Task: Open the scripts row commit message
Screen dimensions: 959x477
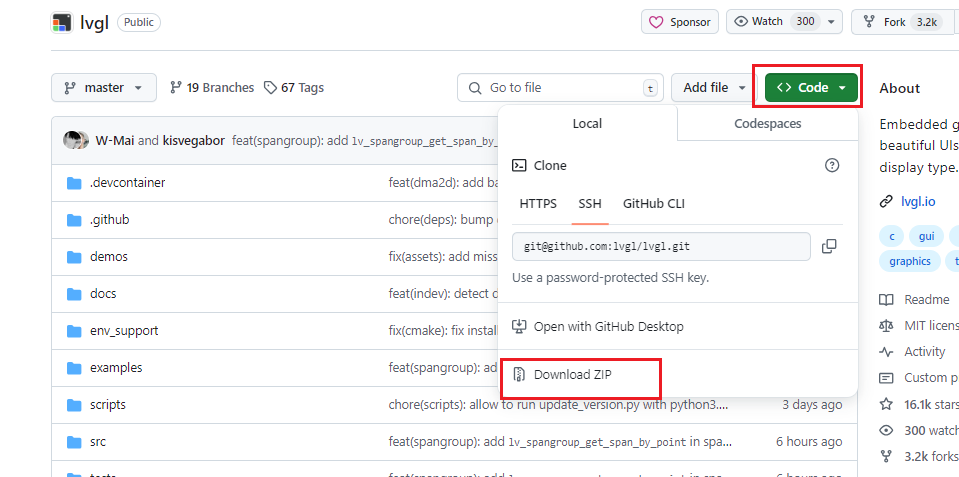Action: pyautogui.click(x=559, y=405)
